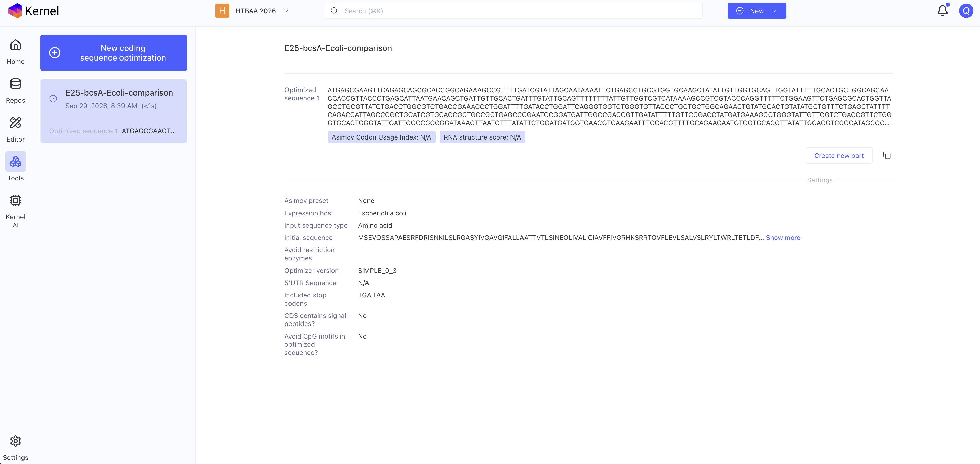Click TGA,TAA stop codons value
This screenshot has height=464, width=980.
click(x=371, y=295)
